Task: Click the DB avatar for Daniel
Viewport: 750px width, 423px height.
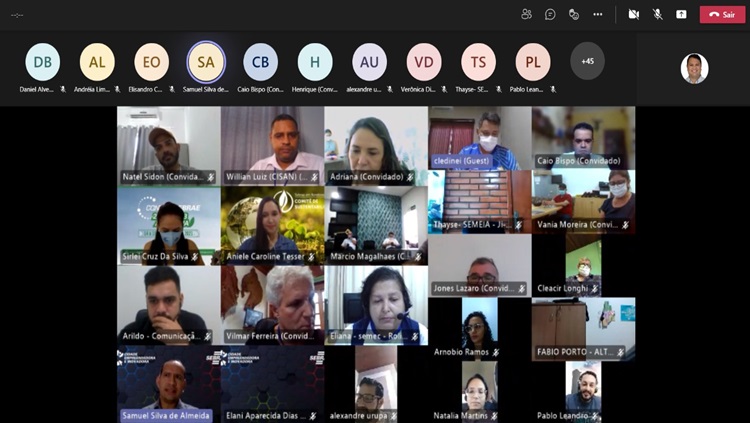Action: click(x=42, y=62)
